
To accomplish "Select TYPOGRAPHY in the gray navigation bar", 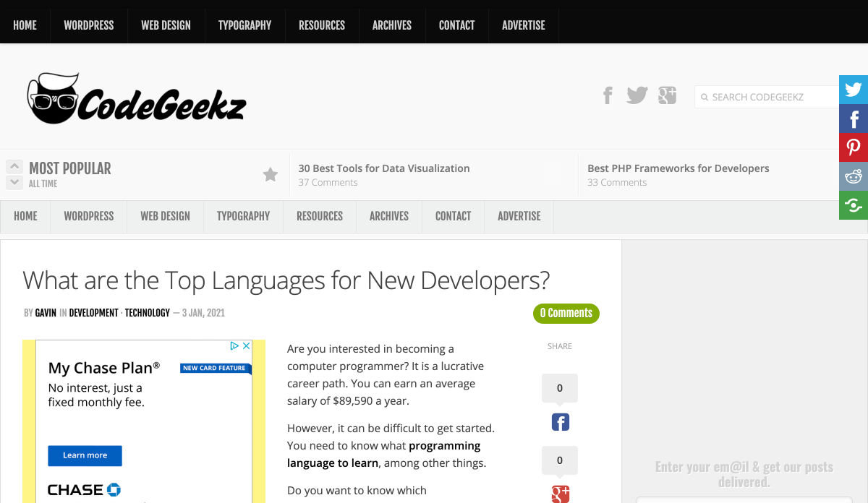I will tap(243, 216).
